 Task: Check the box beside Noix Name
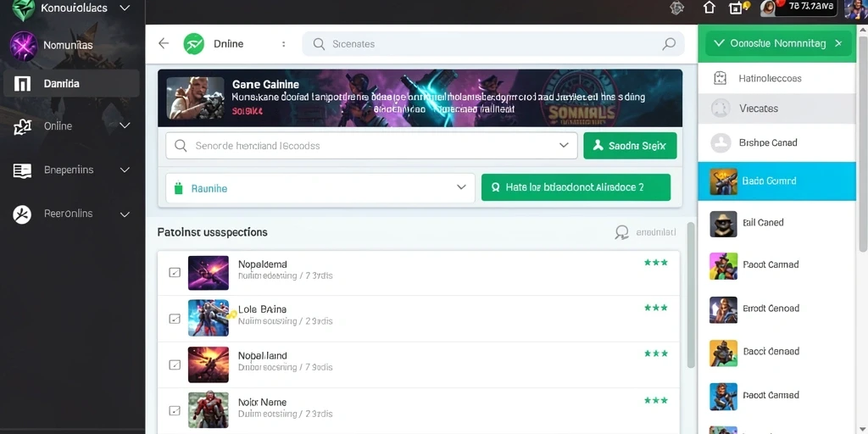pos(175,411)
